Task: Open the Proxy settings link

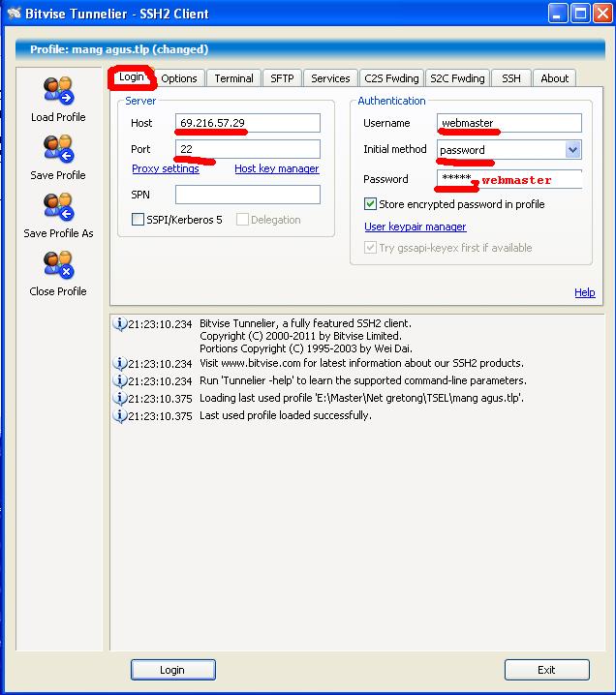Action: pos(166,168)
